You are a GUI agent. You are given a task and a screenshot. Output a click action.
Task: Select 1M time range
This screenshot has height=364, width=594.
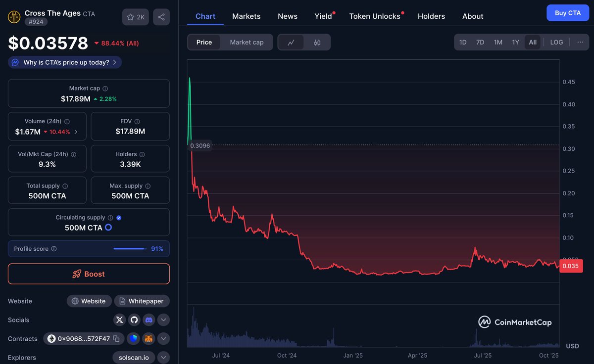coord(498,42)
